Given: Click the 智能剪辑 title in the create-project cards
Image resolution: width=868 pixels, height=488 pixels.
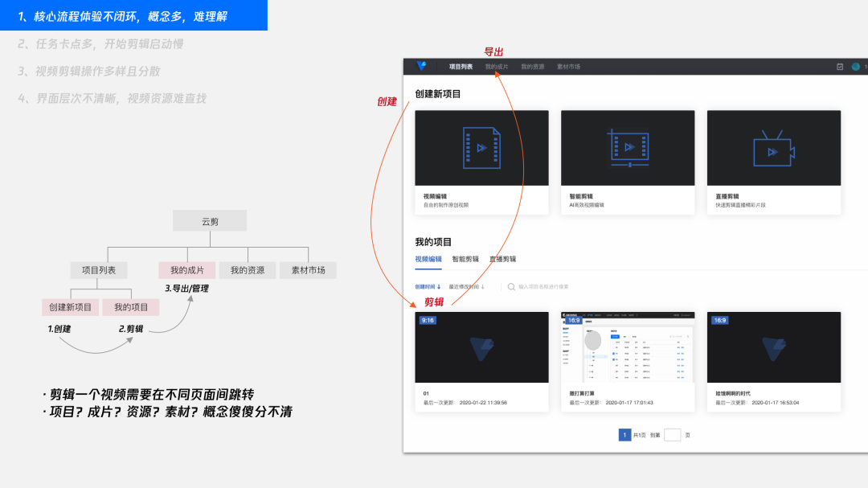Looking at the screenshot, I should pos(581,196).
